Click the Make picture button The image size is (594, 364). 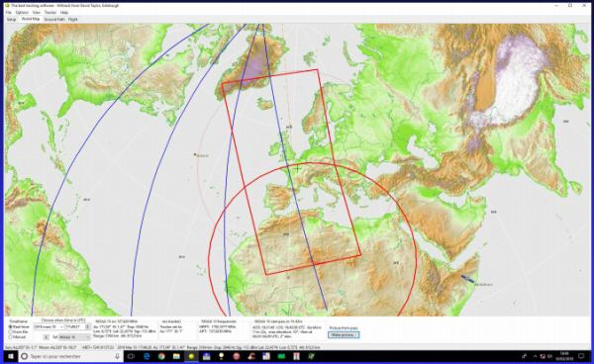[x=344, y=335]
